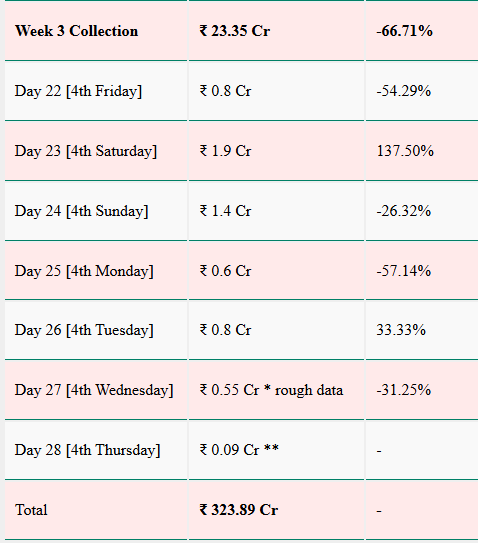This screenshot has height=543, width=478.
Task: Select the Week 3 Collection row label
Action: [x=77, y=31]
